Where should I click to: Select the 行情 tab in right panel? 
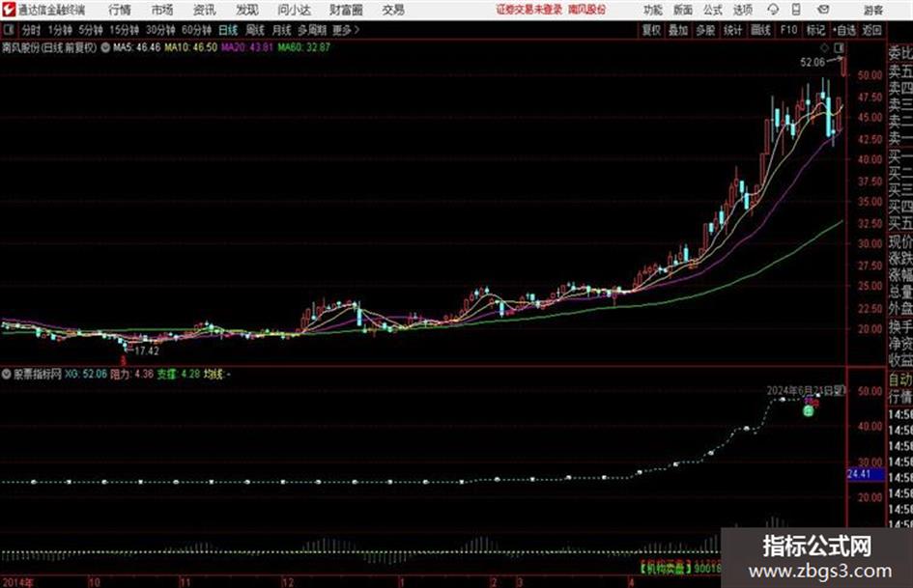click(x=899, y=398)
